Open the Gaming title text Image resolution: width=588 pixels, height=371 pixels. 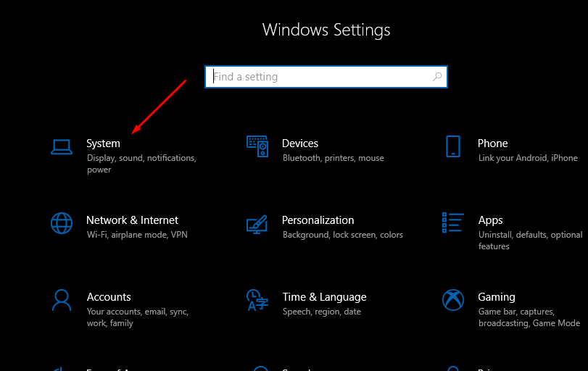497,297
